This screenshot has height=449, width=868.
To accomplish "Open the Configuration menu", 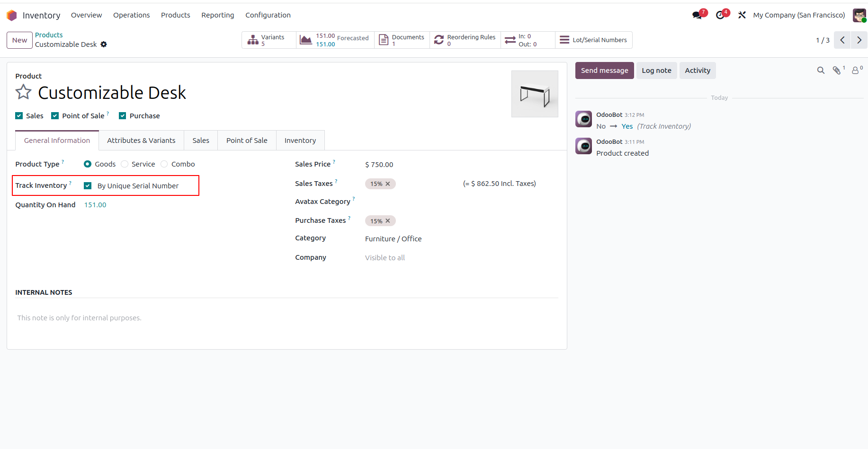I will [268, 15].
